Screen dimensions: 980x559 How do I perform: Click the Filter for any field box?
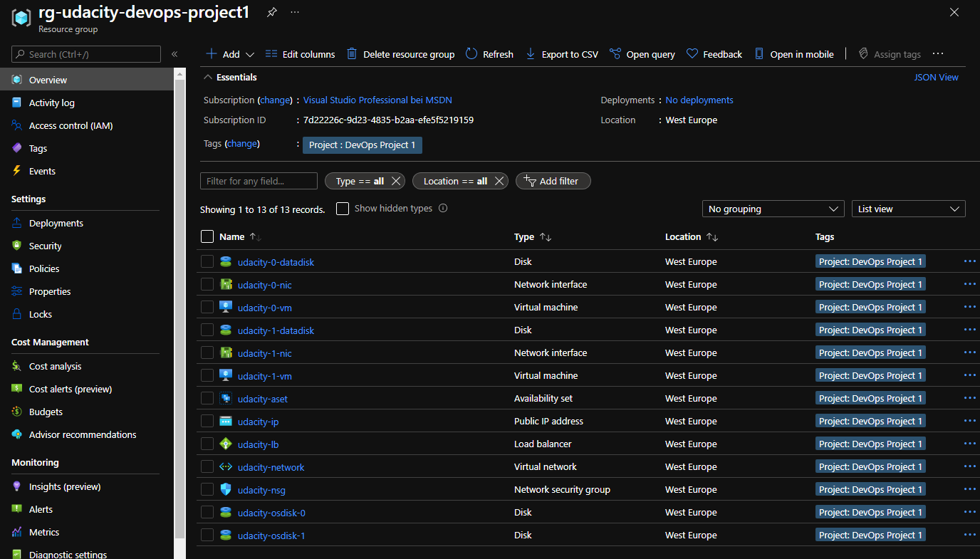259,181
